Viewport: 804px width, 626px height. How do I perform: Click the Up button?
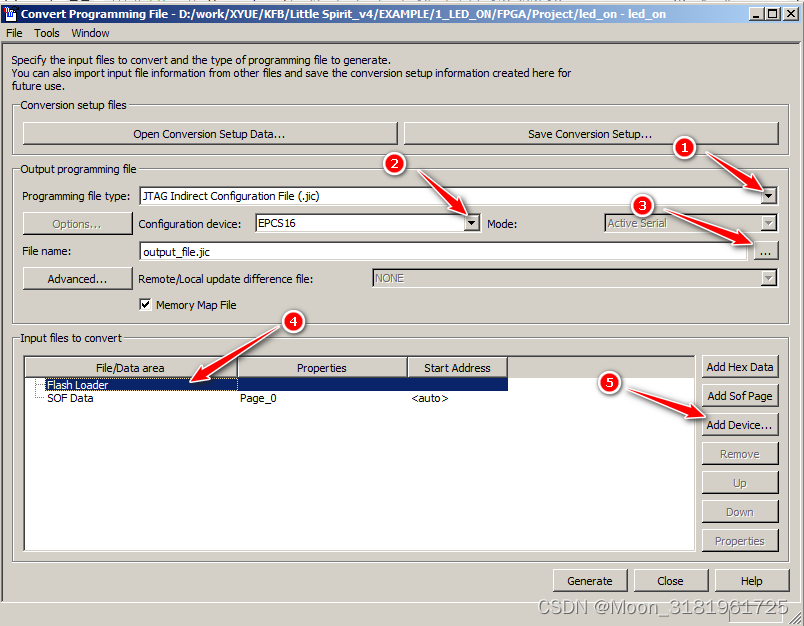[x=740, y=483]
